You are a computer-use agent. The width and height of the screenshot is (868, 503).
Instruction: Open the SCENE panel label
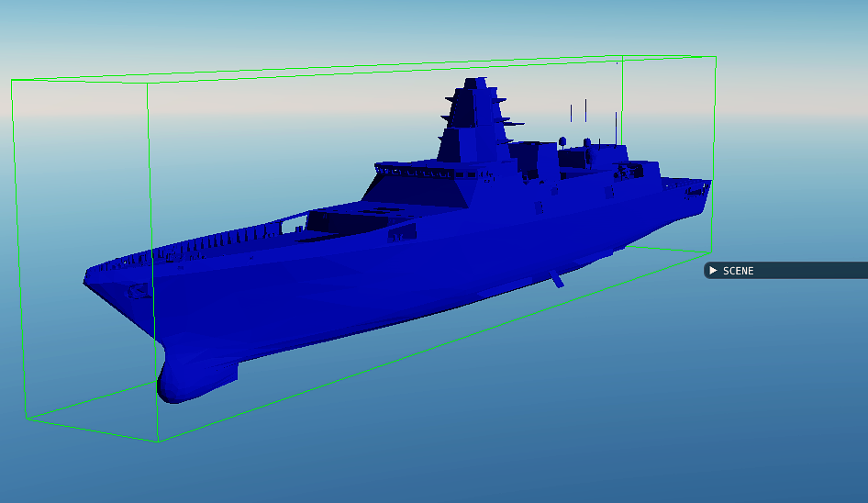pyautogui.click(x=738, y=271)
